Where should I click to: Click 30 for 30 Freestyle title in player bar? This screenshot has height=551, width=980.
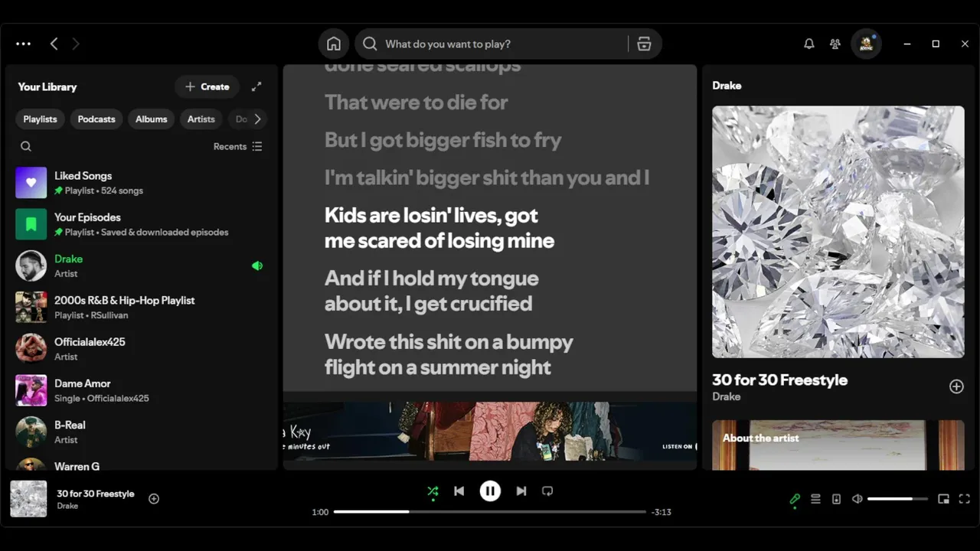96,494
